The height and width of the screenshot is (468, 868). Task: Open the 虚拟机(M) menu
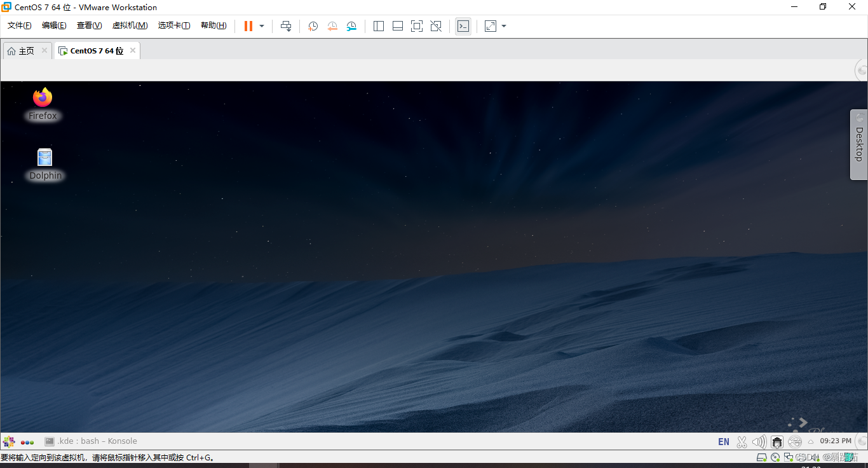click(130, 25)
